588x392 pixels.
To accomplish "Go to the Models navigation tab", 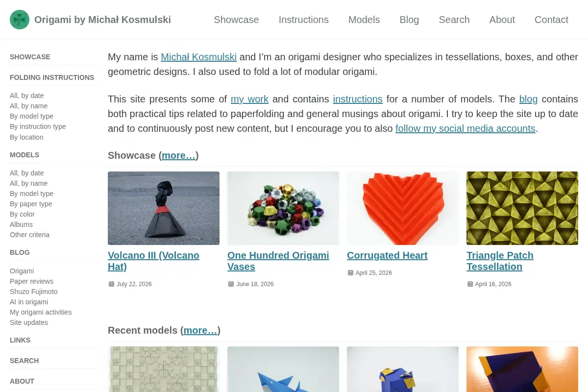I will click(364, 20).
